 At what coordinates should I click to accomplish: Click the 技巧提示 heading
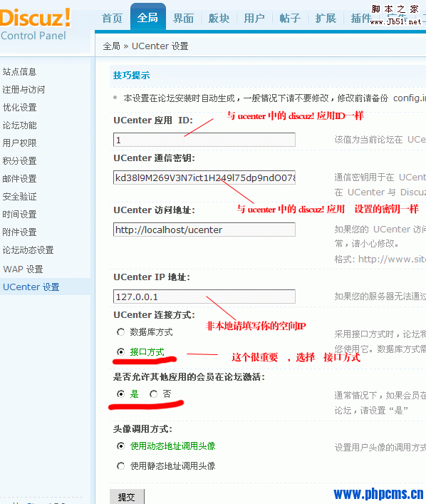pyautogui.click(x=131, y=76)
